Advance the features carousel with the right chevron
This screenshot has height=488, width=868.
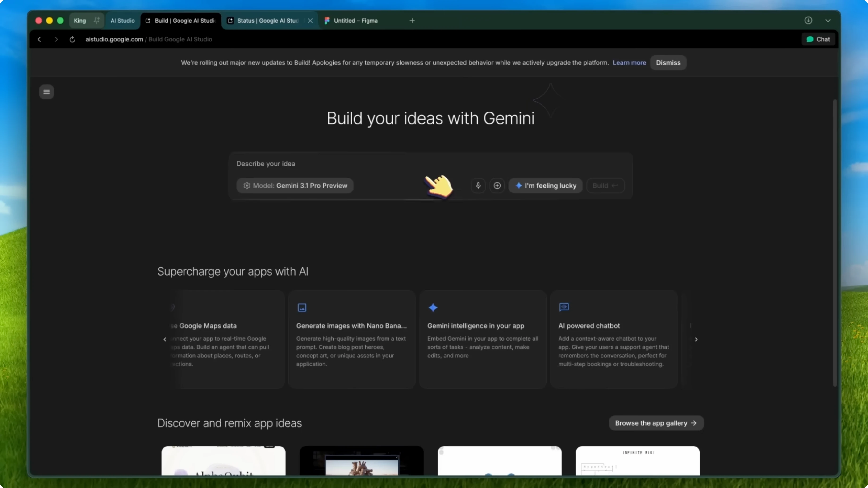click(696, 339)
